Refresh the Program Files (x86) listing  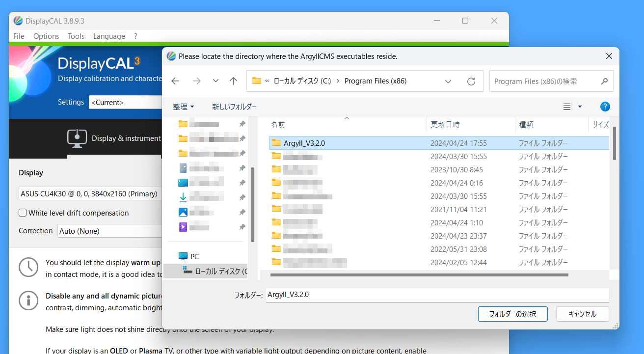pos(471,81)
